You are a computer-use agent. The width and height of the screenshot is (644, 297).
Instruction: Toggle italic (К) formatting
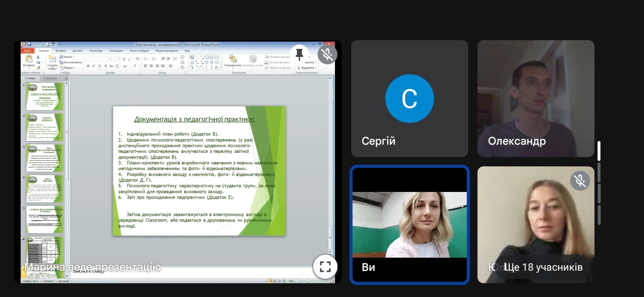(x=94, y=66)
